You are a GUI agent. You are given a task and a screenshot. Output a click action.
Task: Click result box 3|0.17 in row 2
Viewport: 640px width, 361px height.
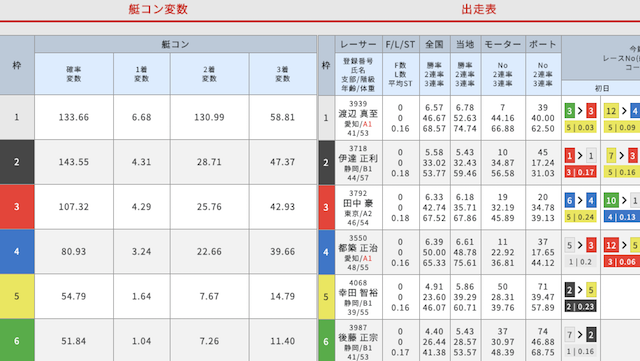point(580,172)
